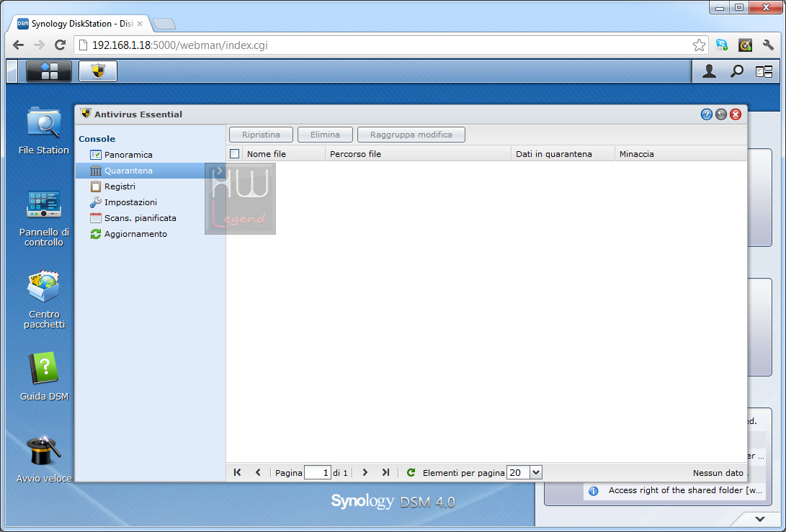Open Centro pacchetti desktop icon
The image size is (786, 532).
tap(44, 300)
